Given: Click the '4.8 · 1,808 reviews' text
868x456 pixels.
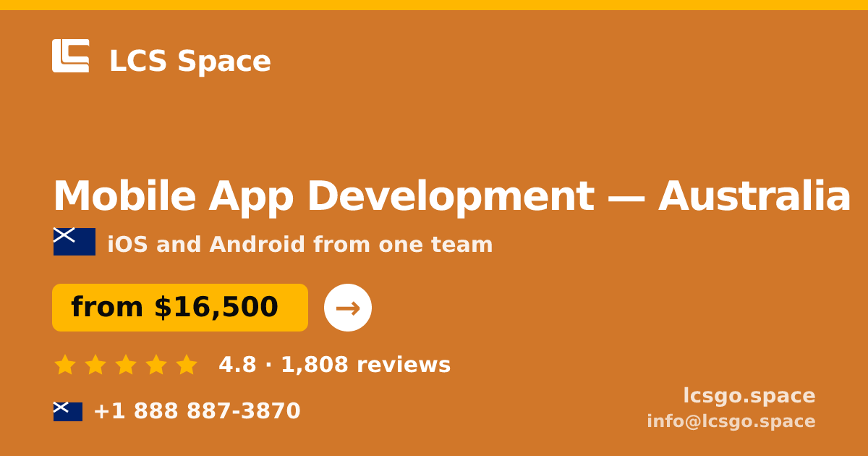Looking at the screenshot, I should pyautogui.click(x=335, y=365).
